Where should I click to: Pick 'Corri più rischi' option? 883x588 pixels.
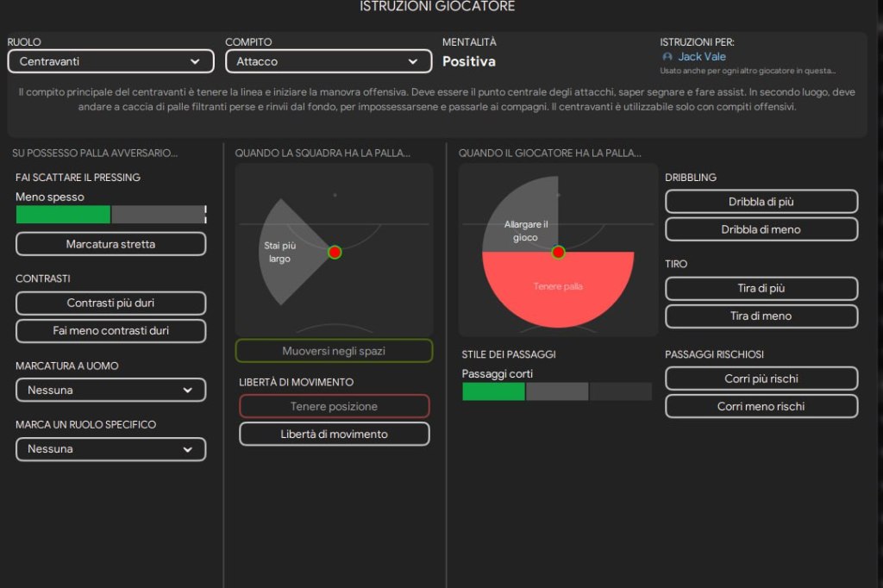(761, 378)
